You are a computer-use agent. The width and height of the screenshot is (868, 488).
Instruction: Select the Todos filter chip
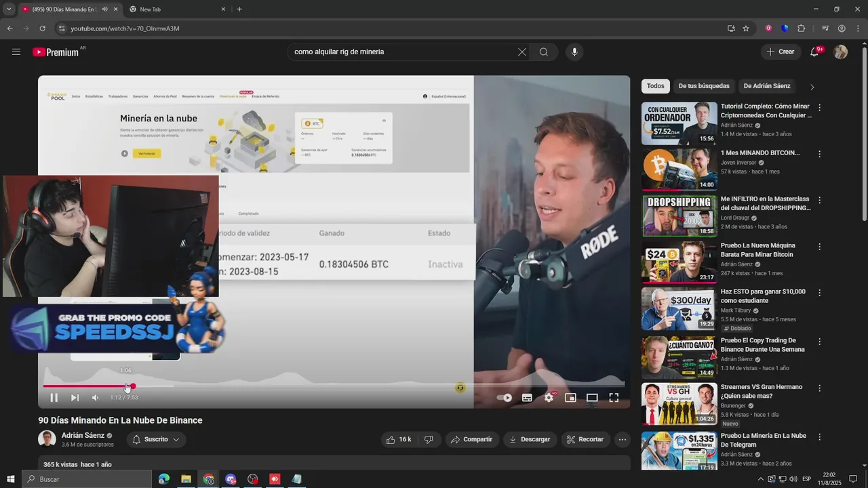656,86
